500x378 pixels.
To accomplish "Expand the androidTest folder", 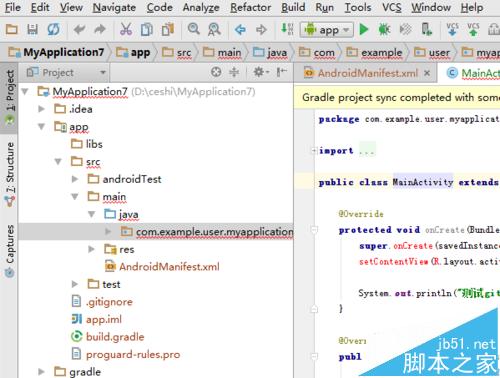I will click(75, 179).
